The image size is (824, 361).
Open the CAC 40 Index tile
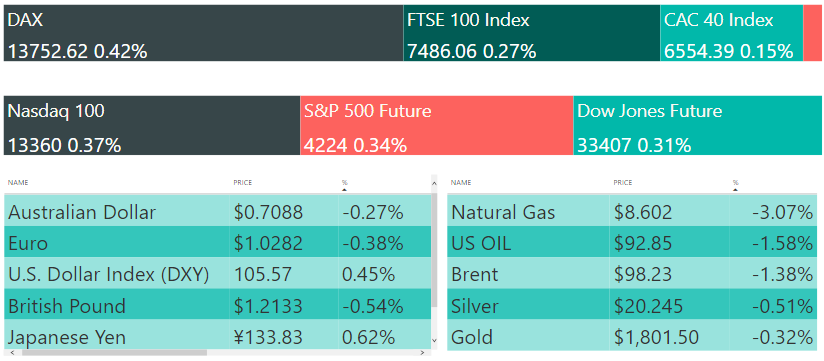point(732,33)
